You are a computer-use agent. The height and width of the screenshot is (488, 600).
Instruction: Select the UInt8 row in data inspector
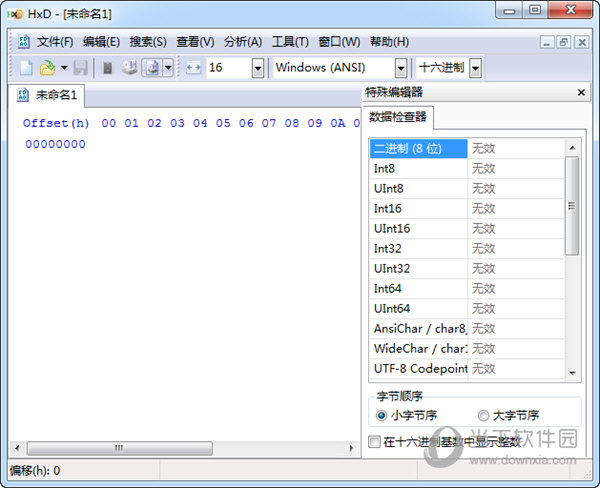click(x=467, y=188)
